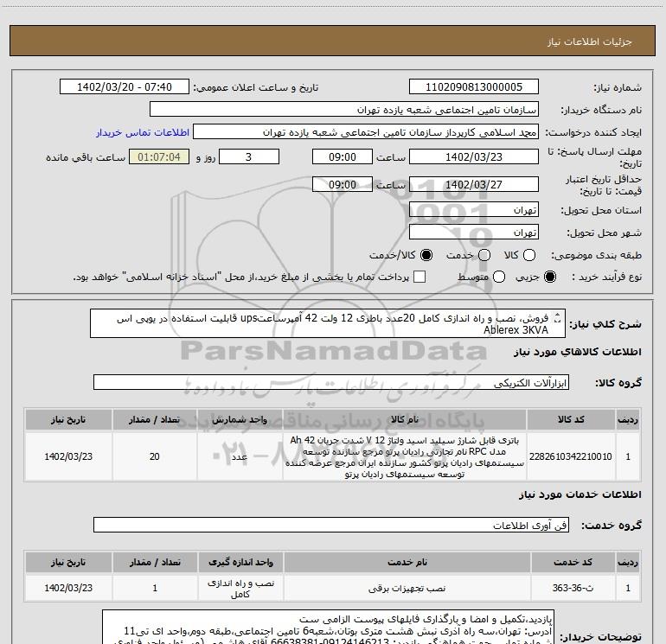
Task: Click the buyer organization name field
Action: [x=344, y=110]
